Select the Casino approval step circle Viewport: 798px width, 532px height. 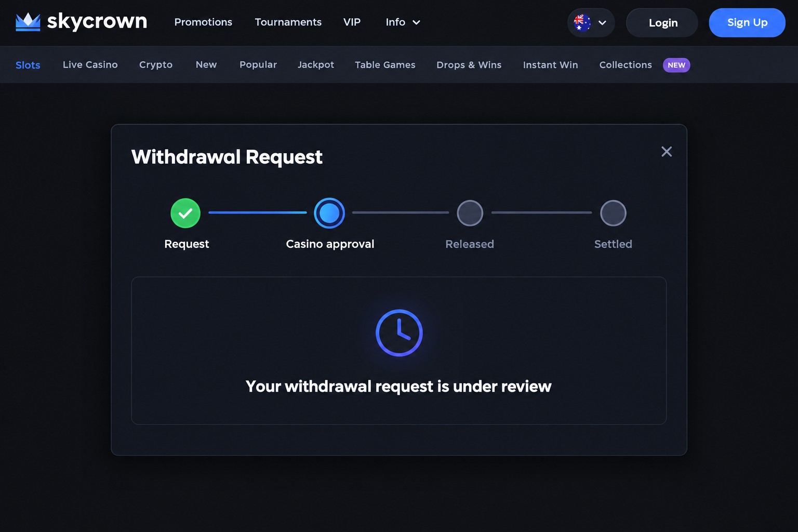(329, 213)
